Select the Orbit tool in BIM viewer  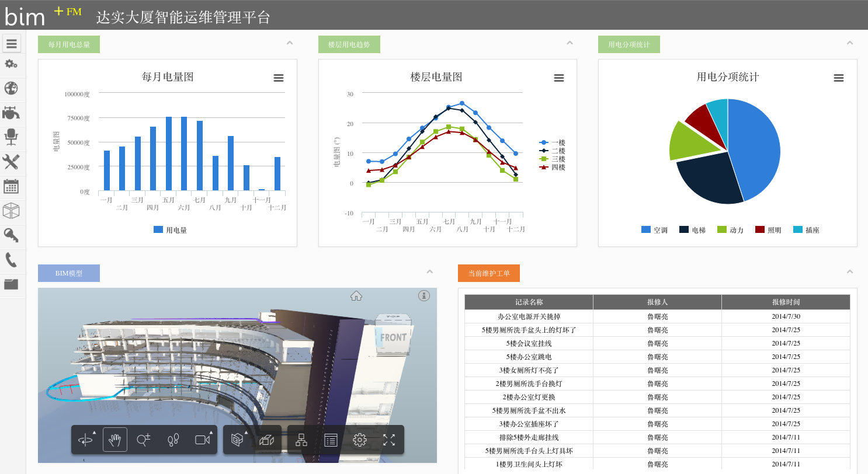tap(86, 440)
